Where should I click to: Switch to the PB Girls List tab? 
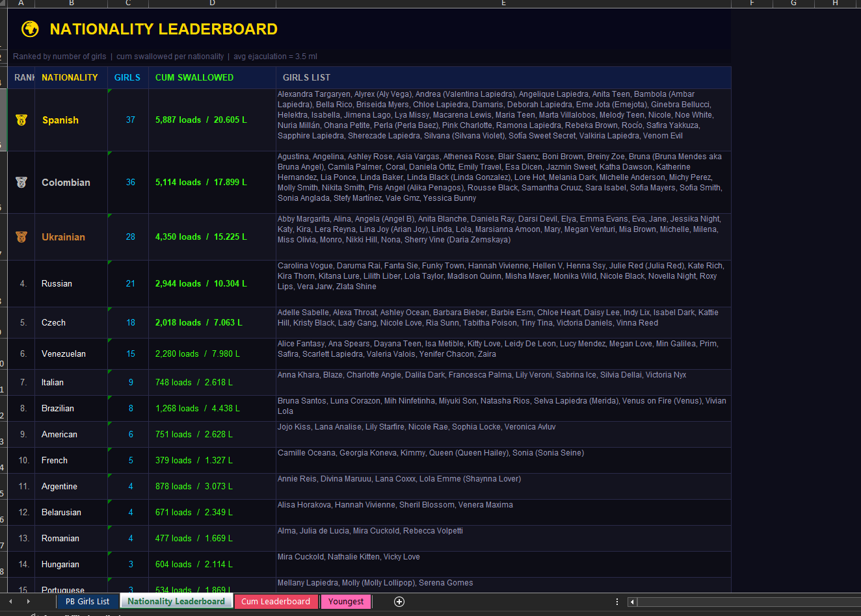tap(87, 602)
